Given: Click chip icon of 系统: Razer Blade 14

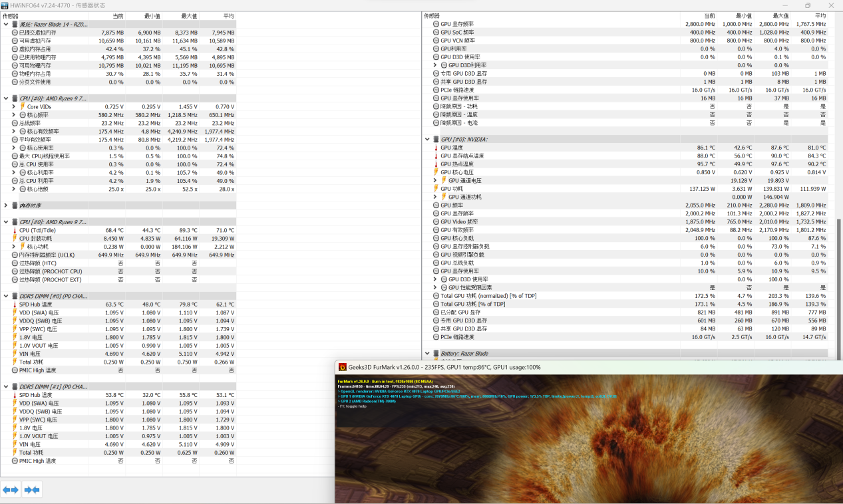Looking at the screenshot, I should click(15, 24).
